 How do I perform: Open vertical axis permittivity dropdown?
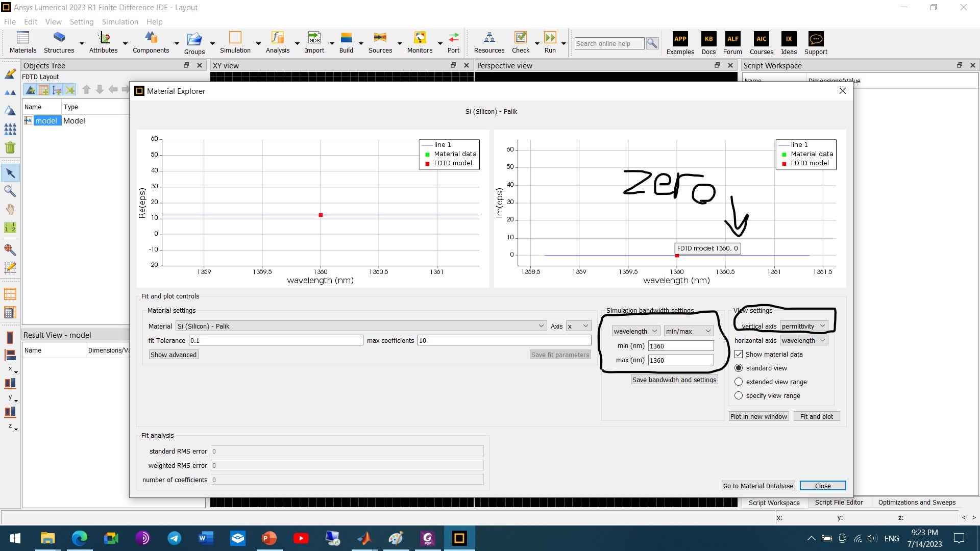[803, 326]
